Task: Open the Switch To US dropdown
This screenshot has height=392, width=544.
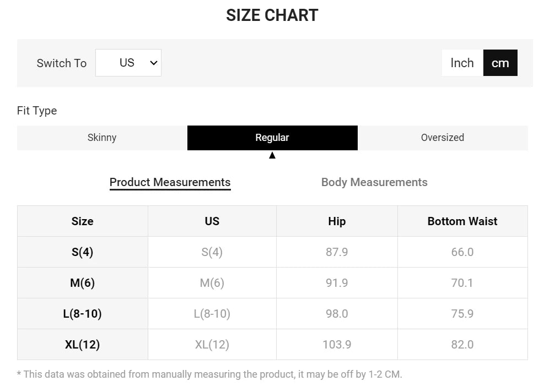Action: tap(128, 63)
